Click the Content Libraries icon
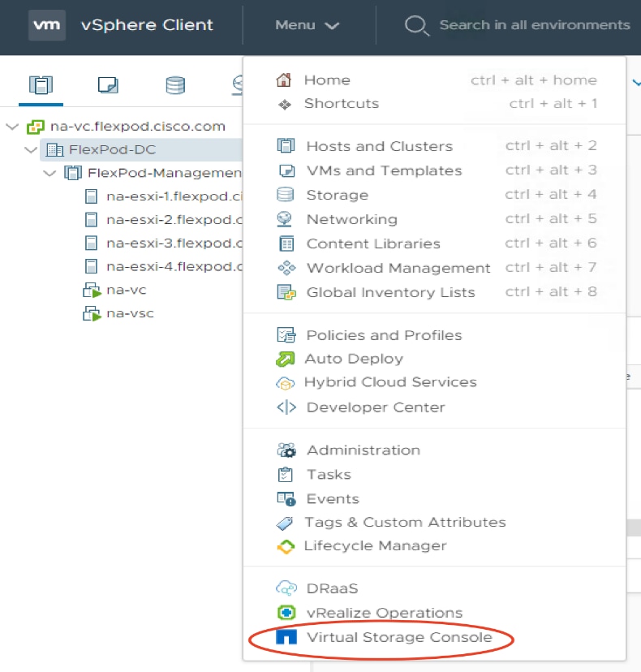Viewport: 641px width, 672px height. (286, 243)
